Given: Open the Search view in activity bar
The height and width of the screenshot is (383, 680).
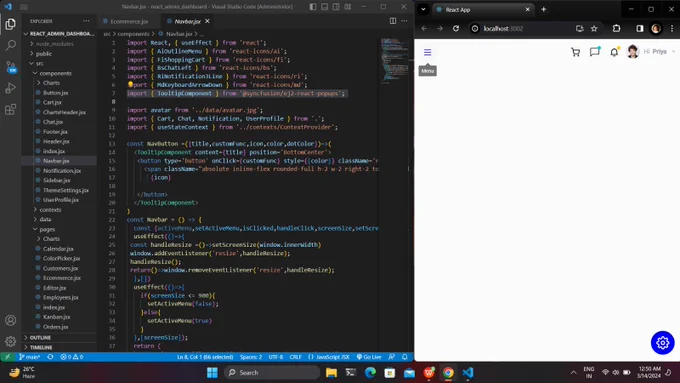Looking at the screenshot, I should click(10, 45).
